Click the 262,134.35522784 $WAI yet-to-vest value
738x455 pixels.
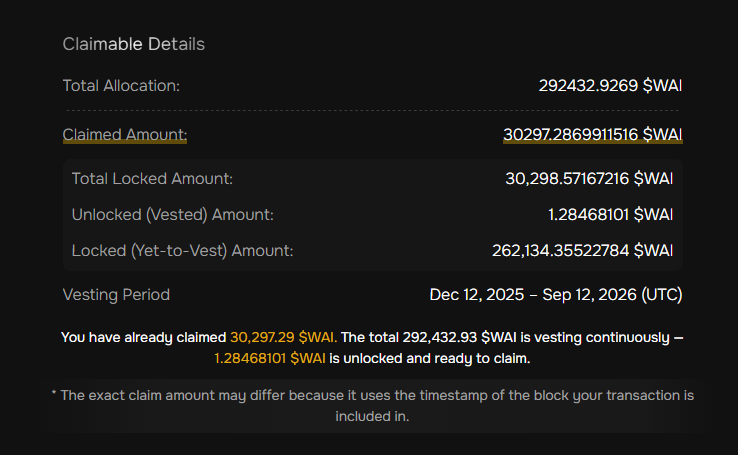point(583,250)
